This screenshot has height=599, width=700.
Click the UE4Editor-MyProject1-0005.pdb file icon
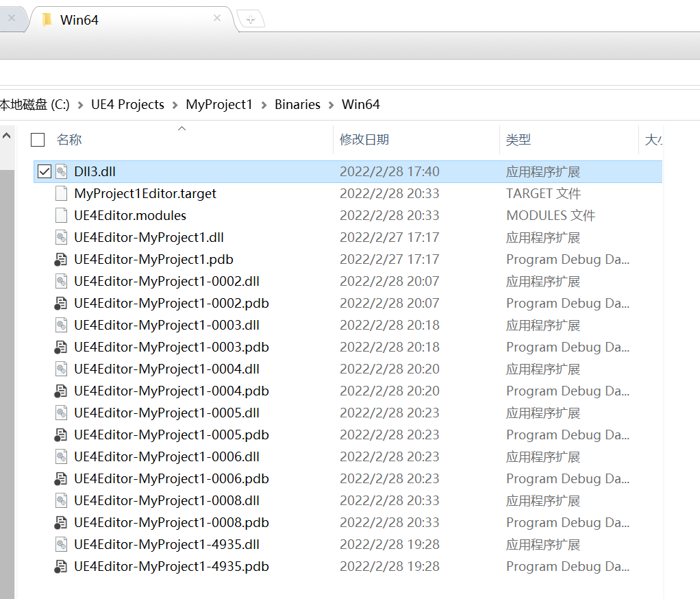[61, 435]
